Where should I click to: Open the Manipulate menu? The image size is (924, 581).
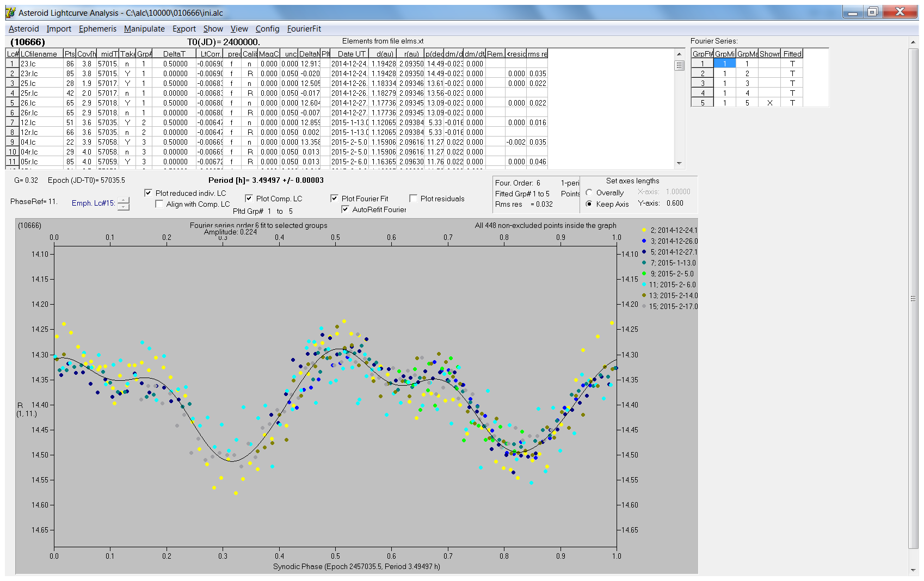click(144, 29)
